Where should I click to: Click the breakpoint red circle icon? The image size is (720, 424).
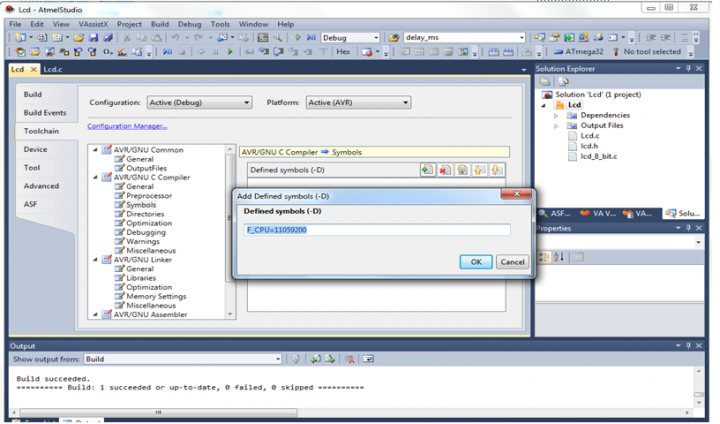tap(366, 52)
